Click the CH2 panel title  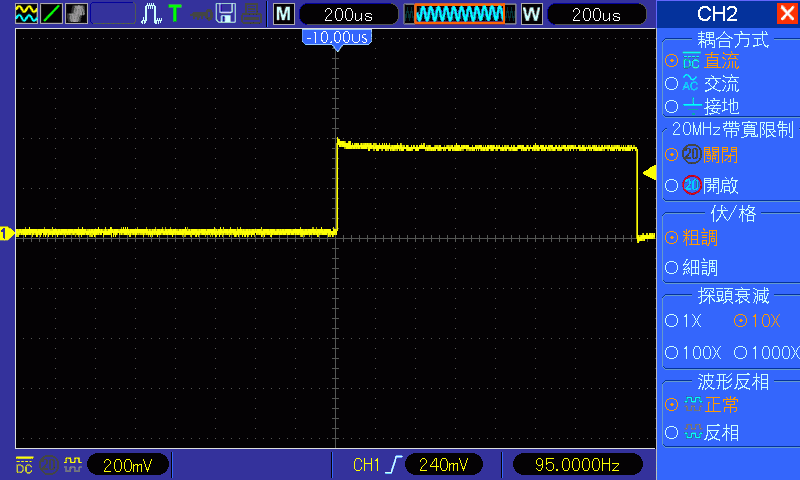coord(717,14)
